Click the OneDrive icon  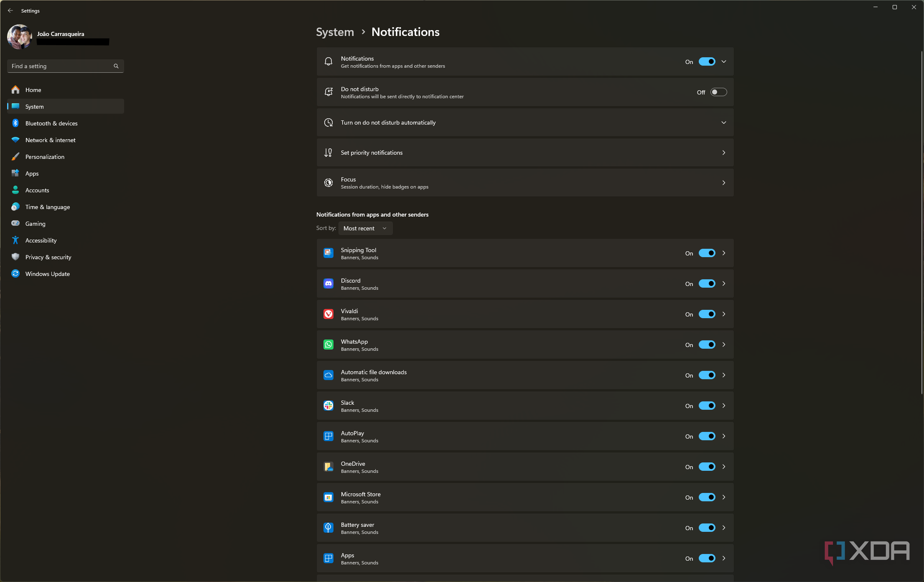coord(328,467)
